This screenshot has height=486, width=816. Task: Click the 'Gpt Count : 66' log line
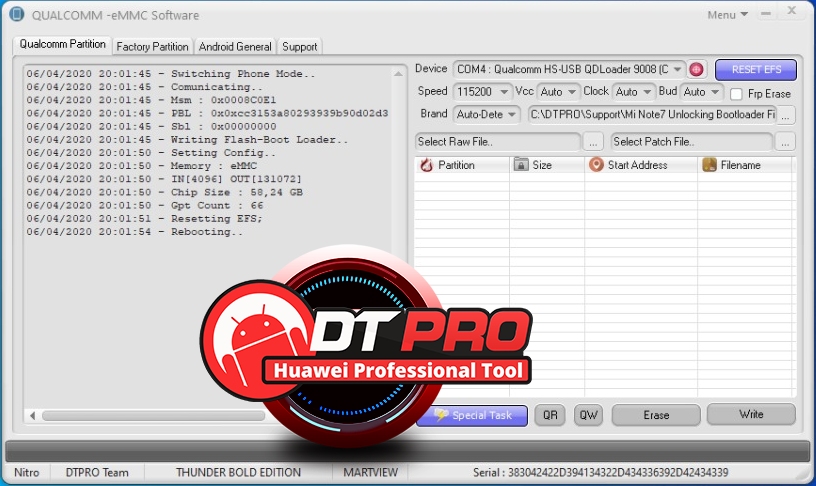pyautogui.click(x=145, y=206)
